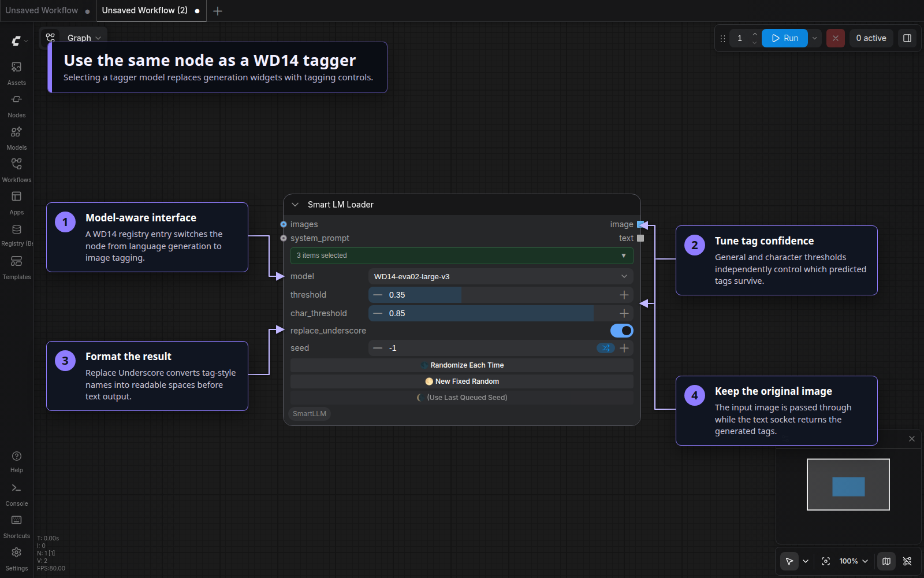The image size is (924, 578).
Task: Toggle the Console panel
Action: click(17, 495)
